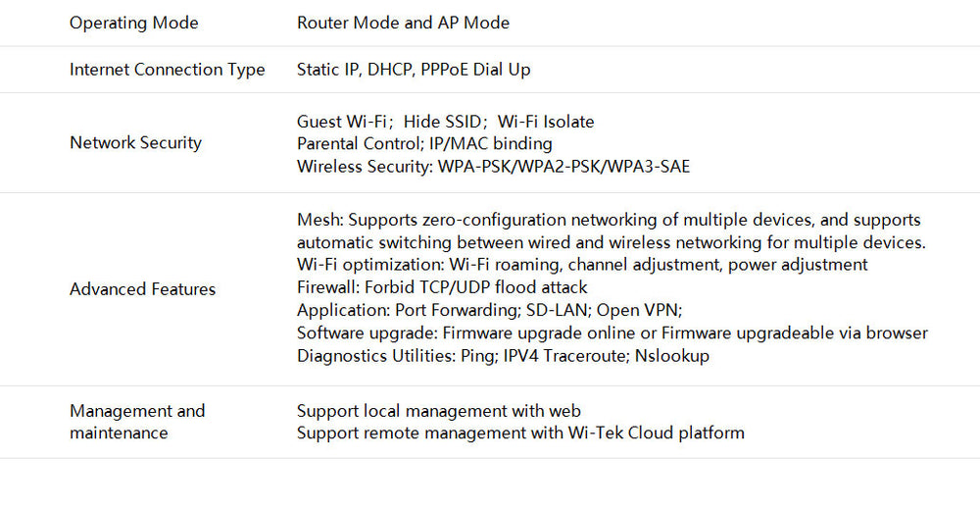Select the "Router Mode and AP Mode" text
Viewport: 980px width, 509px height.
click(403, 23)
